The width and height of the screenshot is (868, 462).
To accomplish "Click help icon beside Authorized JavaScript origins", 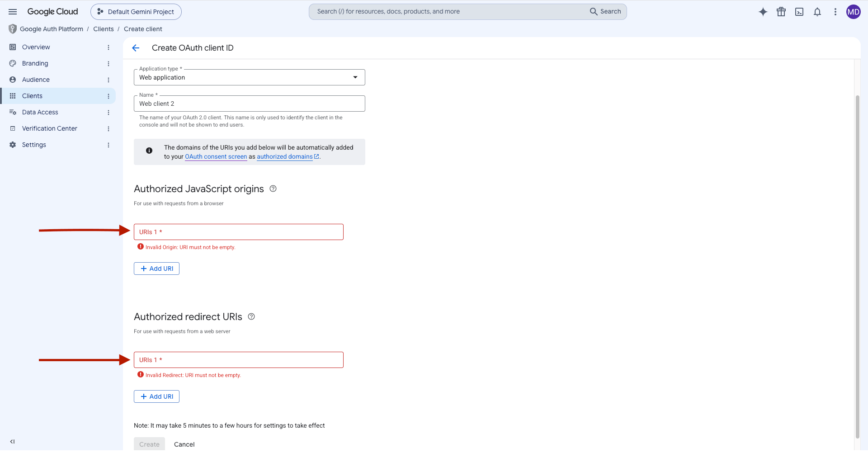I will pyautogui.click(x=273, y=189).
